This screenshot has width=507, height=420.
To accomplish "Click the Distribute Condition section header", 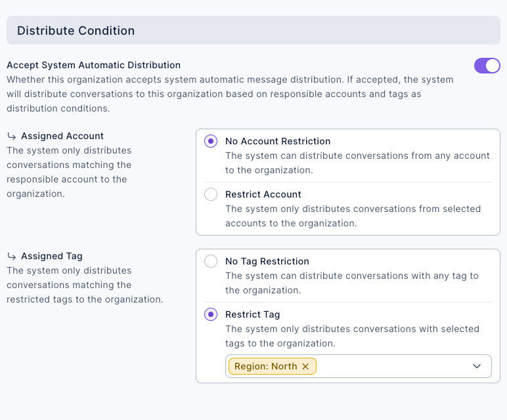I will 253,30.
